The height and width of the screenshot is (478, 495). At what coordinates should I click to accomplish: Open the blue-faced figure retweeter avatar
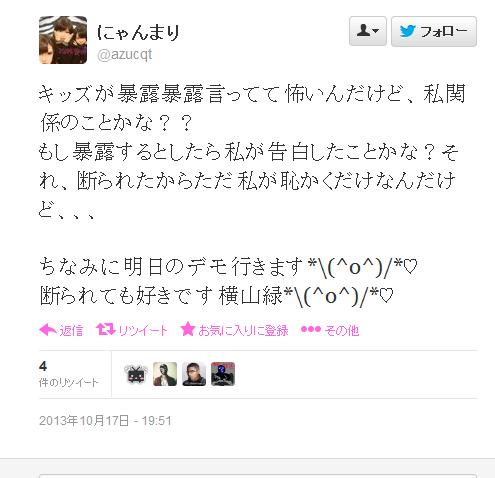point(223,374)
